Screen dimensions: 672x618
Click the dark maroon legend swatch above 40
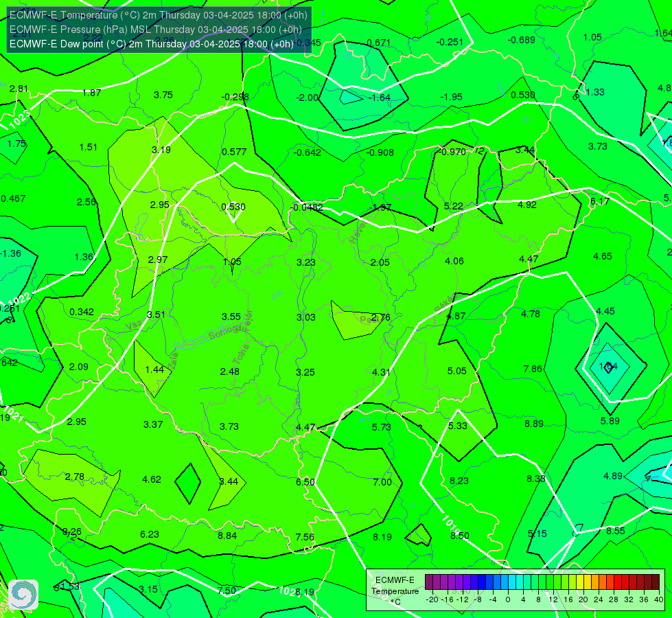pos(656,582)
